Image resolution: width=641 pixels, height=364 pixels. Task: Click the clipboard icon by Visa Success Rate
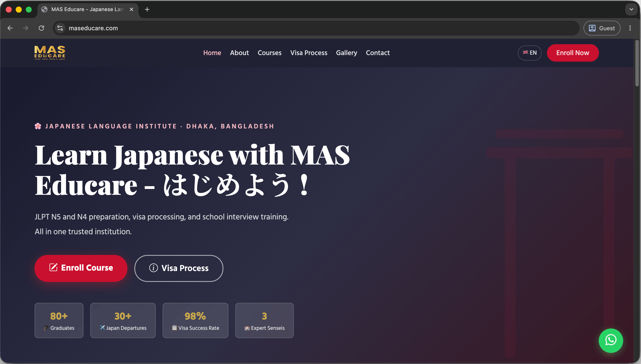click(x=174, y=327)
